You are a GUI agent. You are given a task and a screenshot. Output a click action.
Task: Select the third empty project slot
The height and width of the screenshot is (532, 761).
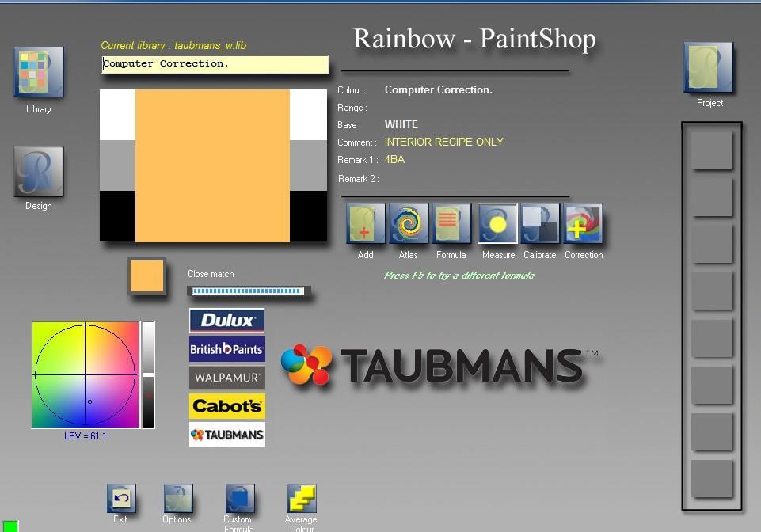711,244
